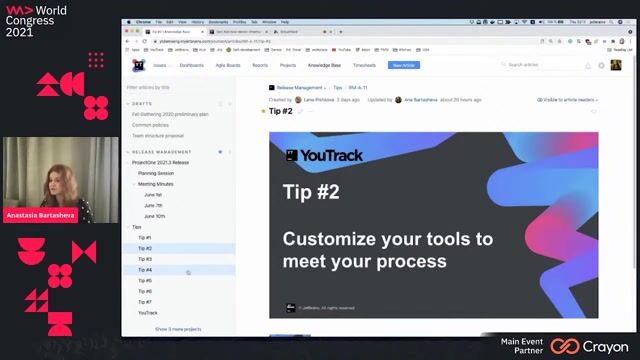Click the New Article button

[x=404, y=65]
